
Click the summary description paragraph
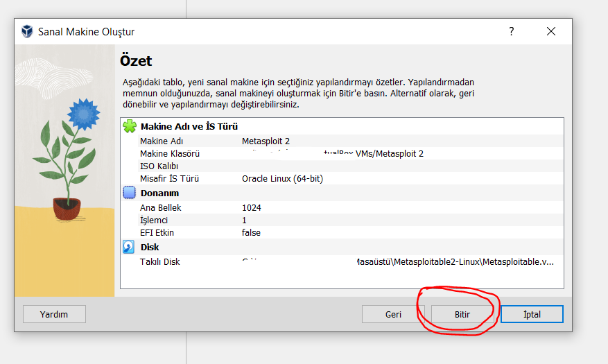(x=298, y=94)
